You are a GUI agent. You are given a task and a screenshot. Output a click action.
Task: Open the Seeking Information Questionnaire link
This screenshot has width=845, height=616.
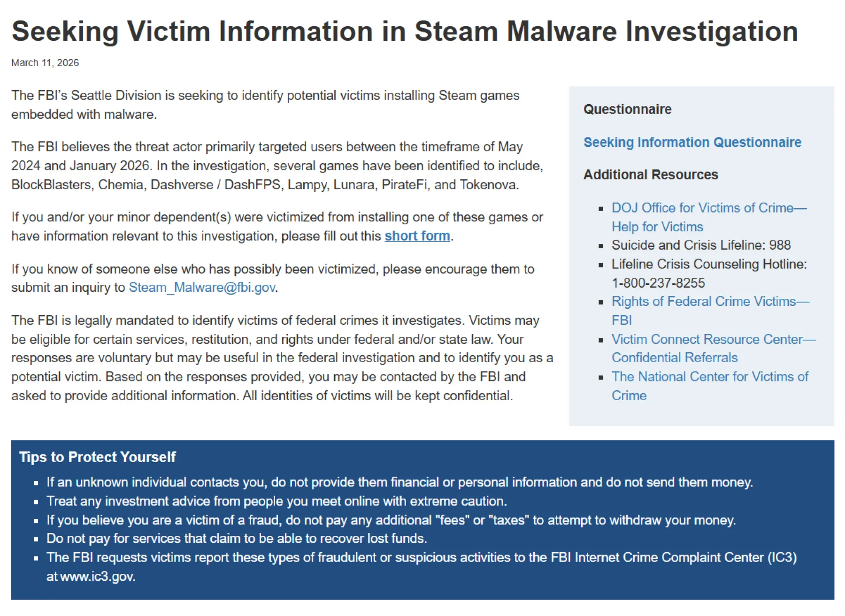pyautogui.click(x=692, y=142)
